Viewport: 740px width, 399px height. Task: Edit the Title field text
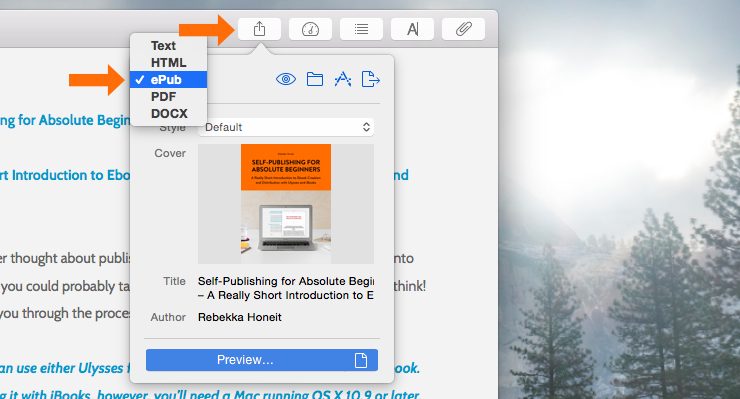click(x=286, y=288)
